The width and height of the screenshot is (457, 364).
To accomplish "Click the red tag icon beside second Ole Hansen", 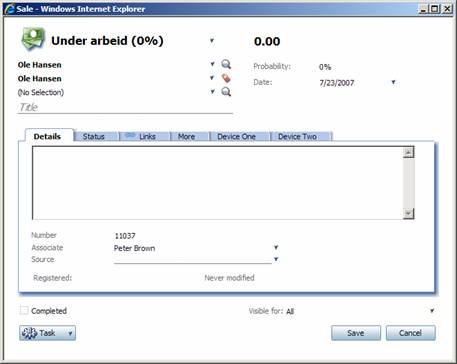I will click(x=226, y=78).
